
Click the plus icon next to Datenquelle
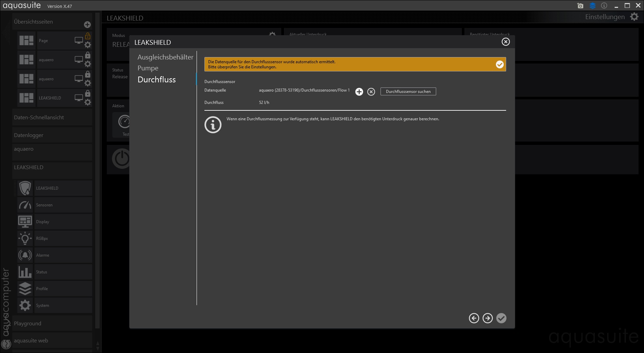[359, 92]
